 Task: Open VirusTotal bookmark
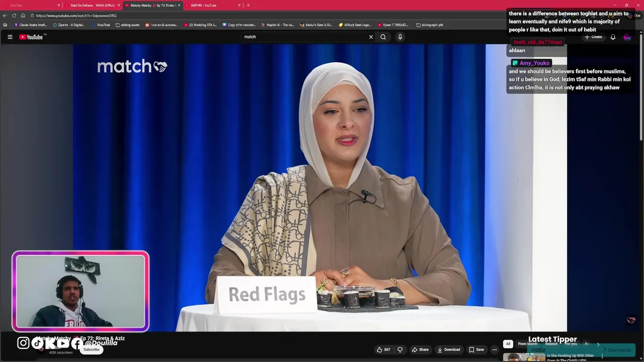click(101, 25)
